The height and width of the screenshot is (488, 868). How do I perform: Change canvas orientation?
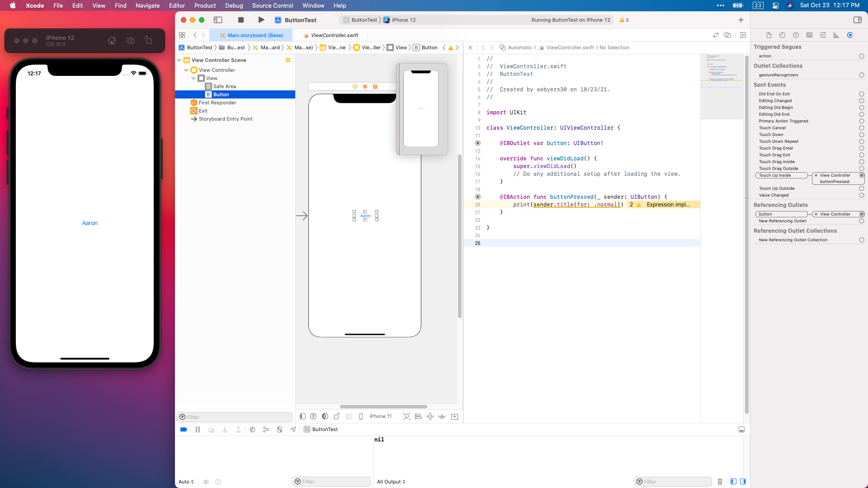pyautogui.click(x=337, y=417)
